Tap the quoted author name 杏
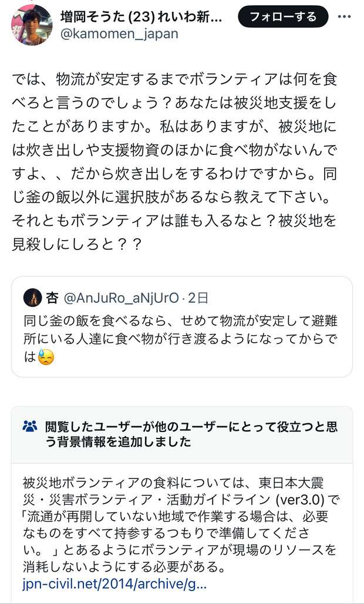Image resolution: width=364 pixels, height=604 pixels. point(52,298)
